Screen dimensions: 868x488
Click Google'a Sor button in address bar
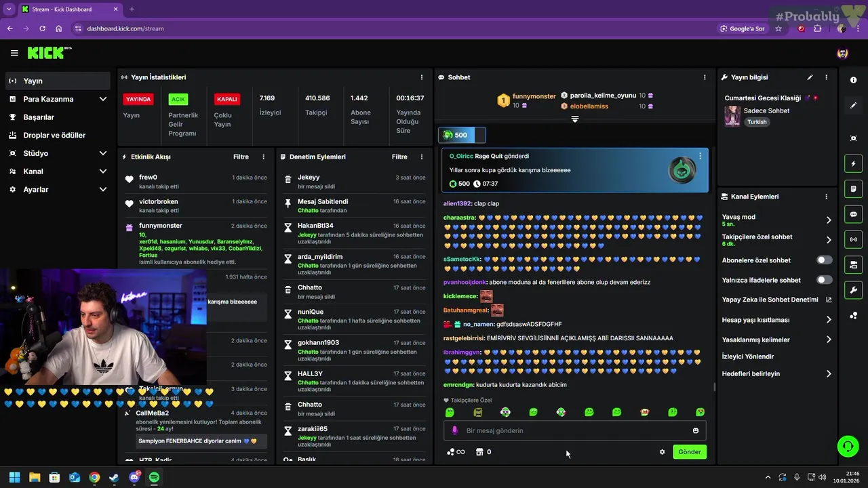pyautogui.click(x=743, y=28)
